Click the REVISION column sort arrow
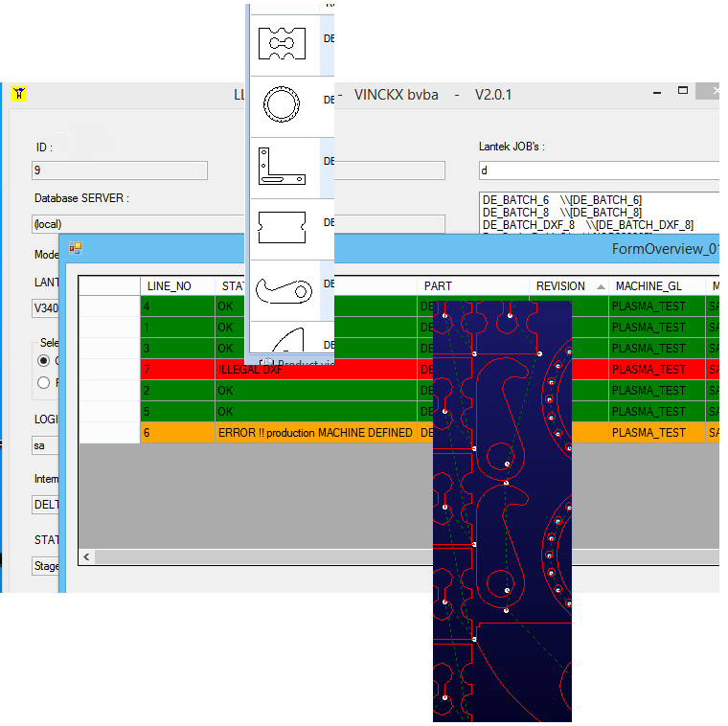This screenshot has height=726, width=728. point(601,286)
